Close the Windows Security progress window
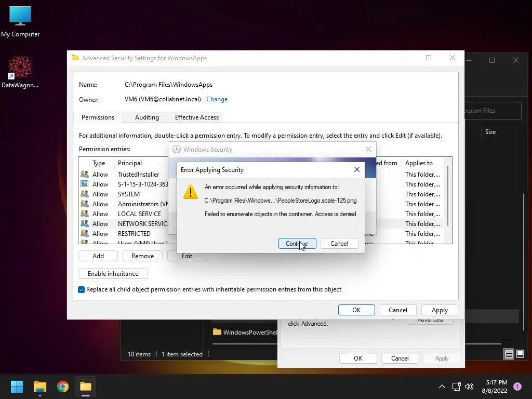 [368, 149]
